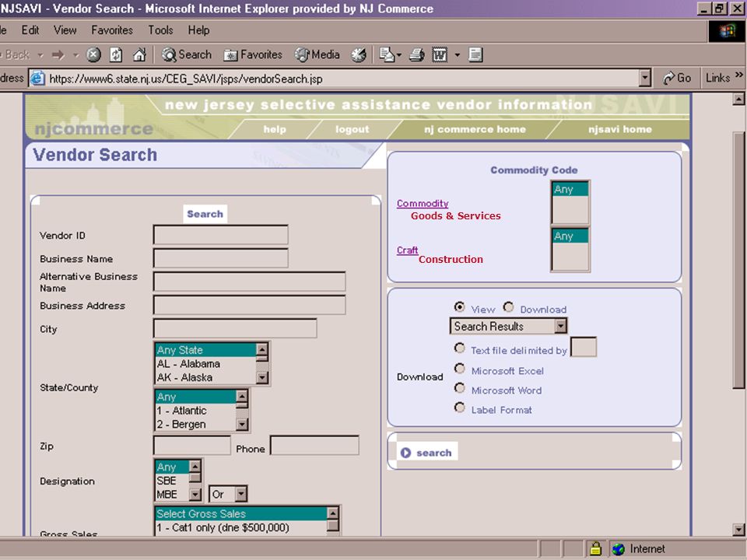
Task: Choose Microsoft Word download format
Action: point(459,388)
